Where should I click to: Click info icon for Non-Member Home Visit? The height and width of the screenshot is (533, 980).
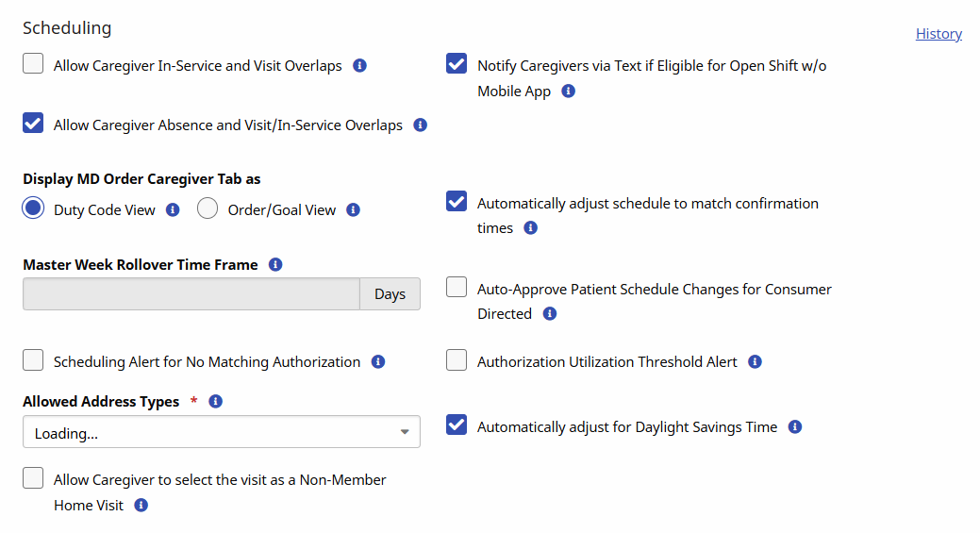[x=141, y=506]
